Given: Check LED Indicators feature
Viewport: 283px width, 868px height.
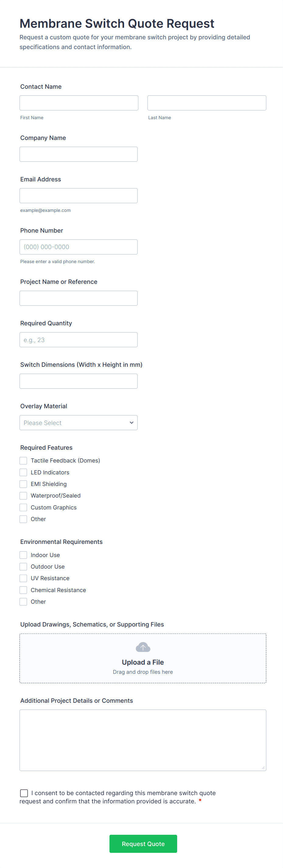Looking at the screenshot, I should click(x=23, y=472).
